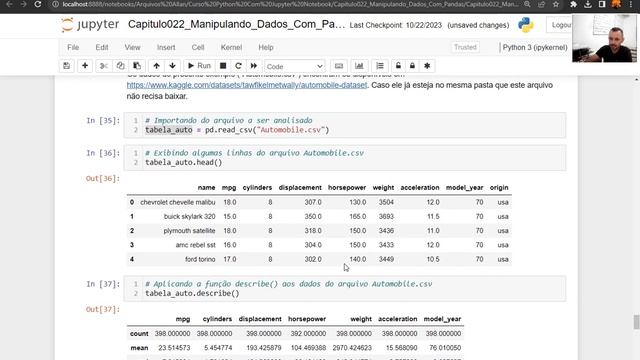Screen dimensions: 640x360
Task: Click the Logout button
Action: pos(560,25)
